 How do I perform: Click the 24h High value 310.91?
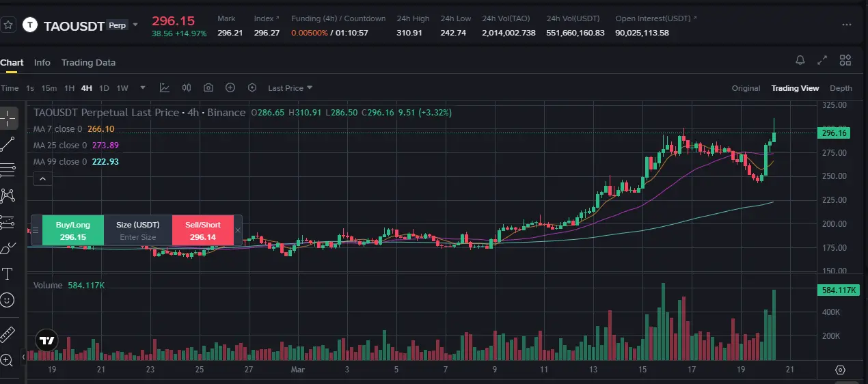tap(409, 33)
